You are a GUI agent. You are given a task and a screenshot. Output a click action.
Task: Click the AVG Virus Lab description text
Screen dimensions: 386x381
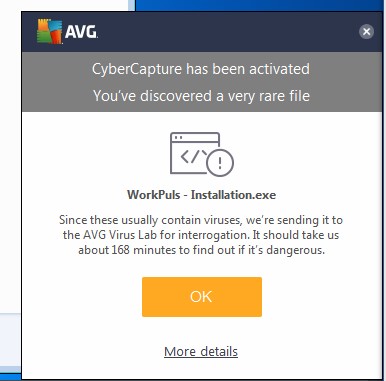201,235
